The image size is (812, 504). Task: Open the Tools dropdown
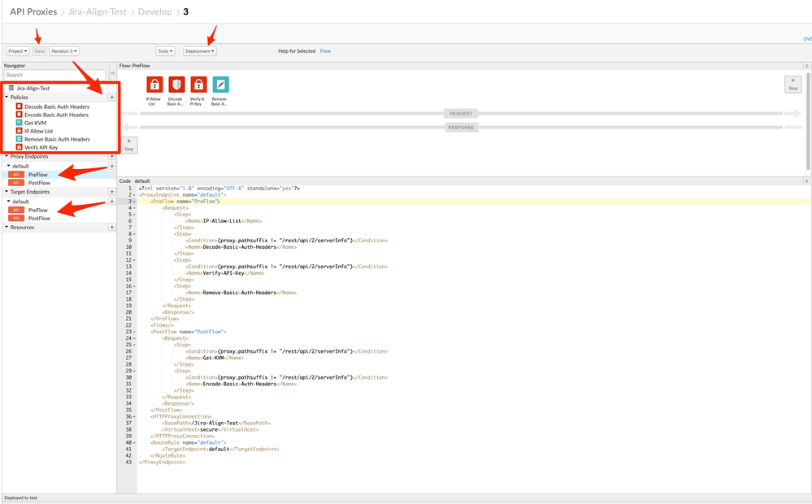tap(166, 50)
